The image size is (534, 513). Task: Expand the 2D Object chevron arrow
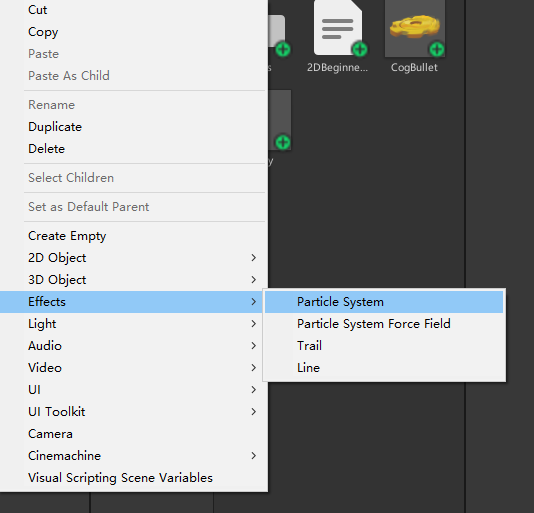253,258
